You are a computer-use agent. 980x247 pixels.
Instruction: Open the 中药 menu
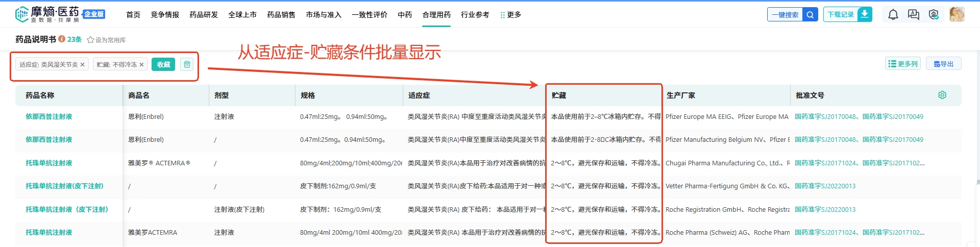tap(405, 15)
